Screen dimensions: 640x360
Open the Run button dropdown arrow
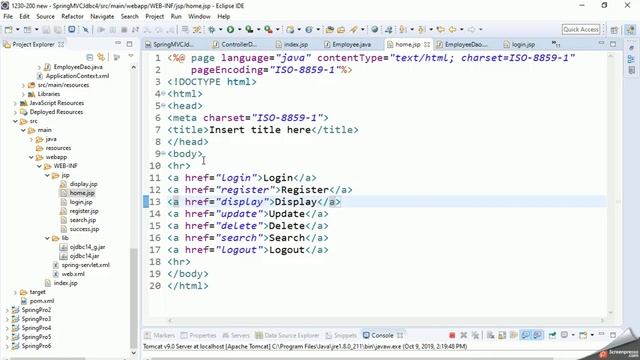click(x=239, y=29)
